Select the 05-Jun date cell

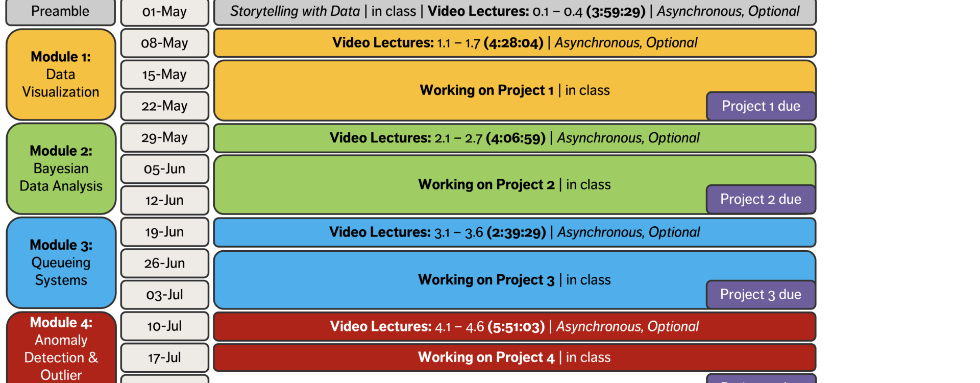(x=164, y=169)
